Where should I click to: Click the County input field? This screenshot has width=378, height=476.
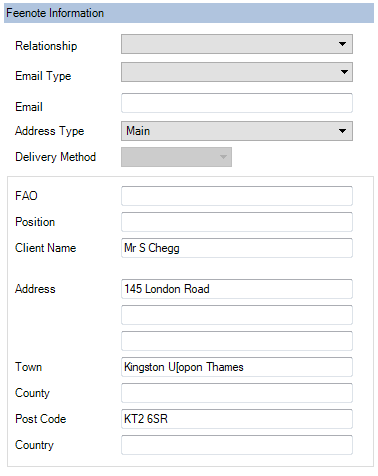[237, 393]
